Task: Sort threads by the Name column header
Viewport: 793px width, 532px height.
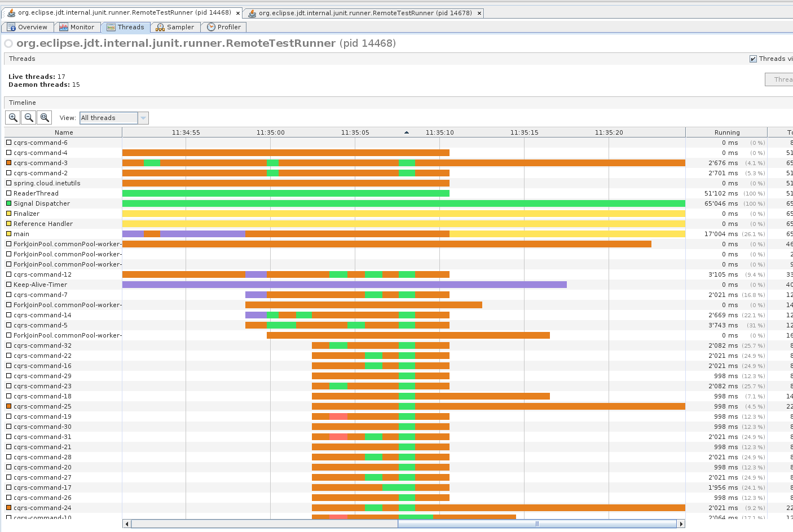Action: pos(64,132)
